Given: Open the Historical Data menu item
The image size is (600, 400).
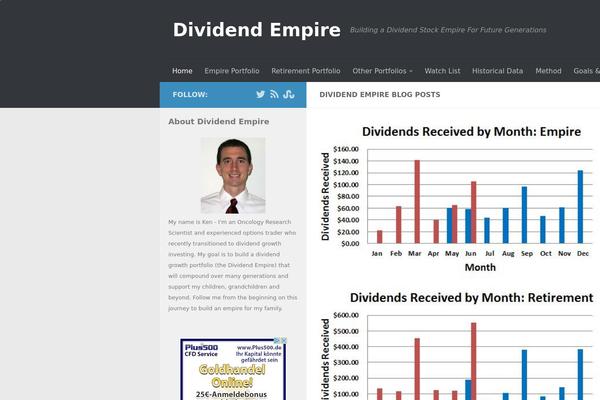Looking at the screenshot, I should click(497, 71).
